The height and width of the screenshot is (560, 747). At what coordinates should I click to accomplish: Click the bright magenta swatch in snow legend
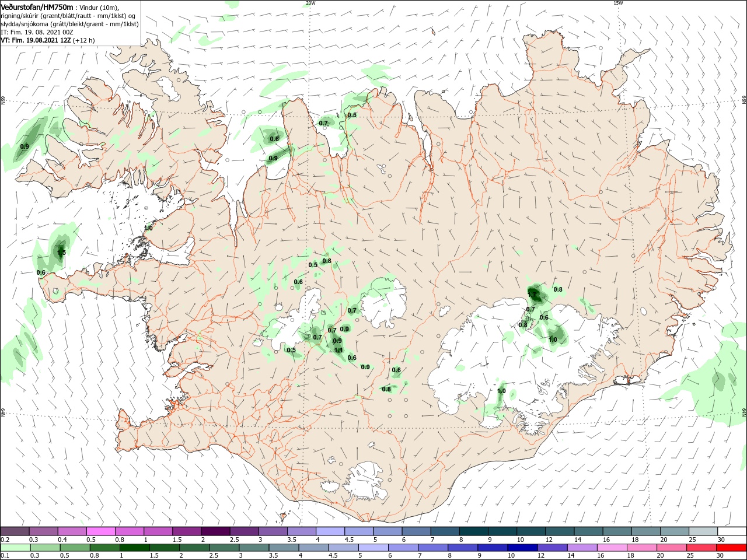pyautogui.click(x=100, y=531)
